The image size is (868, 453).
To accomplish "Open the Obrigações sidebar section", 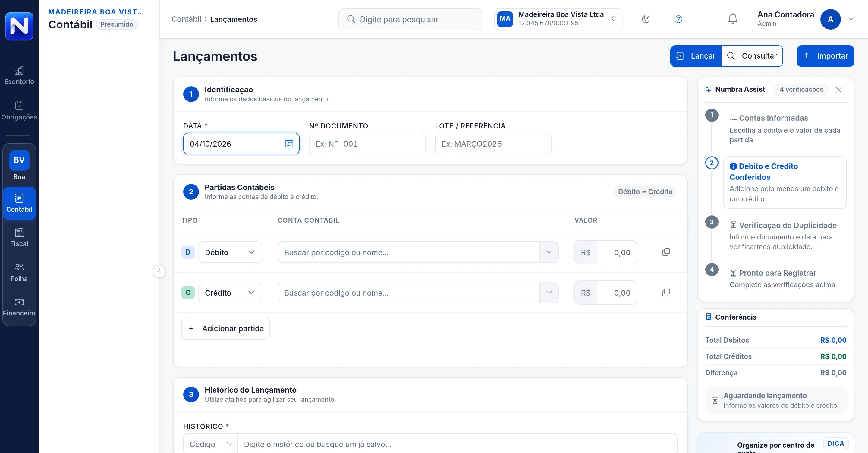I will coord(19,111).
